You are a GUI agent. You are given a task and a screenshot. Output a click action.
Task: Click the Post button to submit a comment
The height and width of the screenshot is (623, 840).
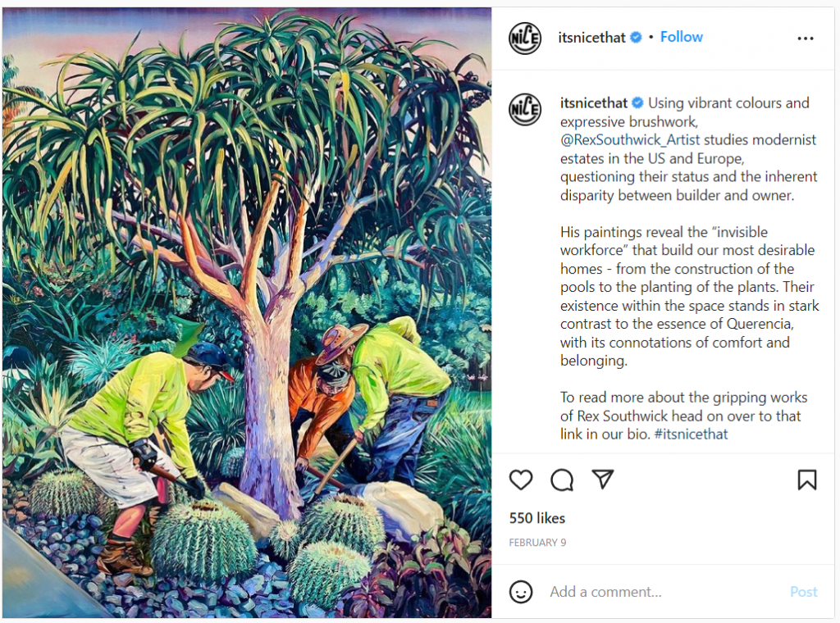(x=803, y=591)
